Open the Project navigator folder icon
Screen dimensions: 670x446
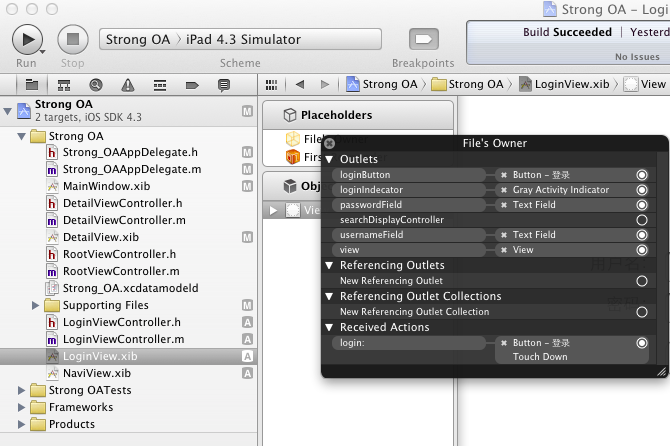click(x=32, y=85)
